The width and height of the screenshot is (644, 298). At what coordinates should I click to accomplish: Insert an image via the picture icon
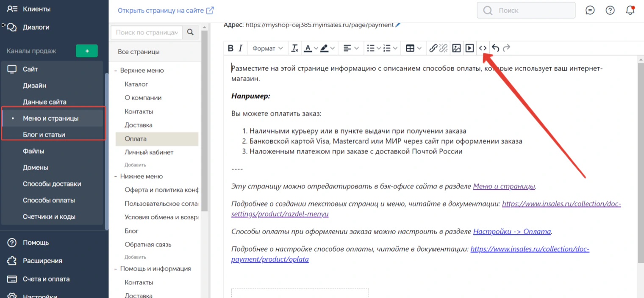coord(456,48)
